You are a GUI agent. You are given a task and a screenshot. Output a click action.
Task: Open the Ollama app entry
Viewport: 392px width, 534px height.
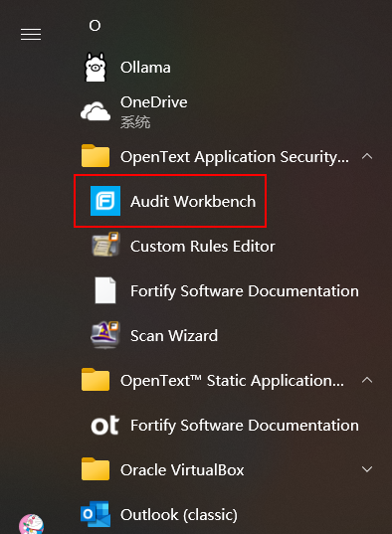click(x=145, y=68)
